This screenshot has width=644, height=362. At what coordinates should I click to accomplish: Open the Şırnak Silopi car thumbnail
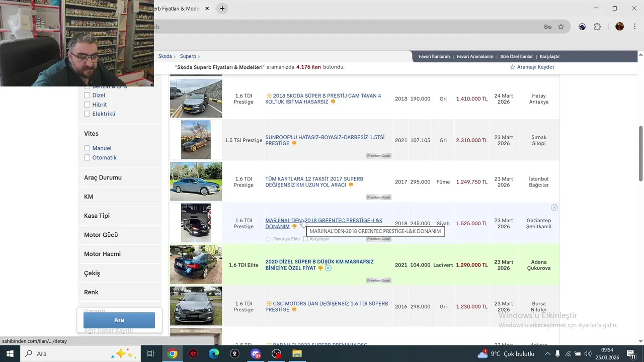click(196, 140)
